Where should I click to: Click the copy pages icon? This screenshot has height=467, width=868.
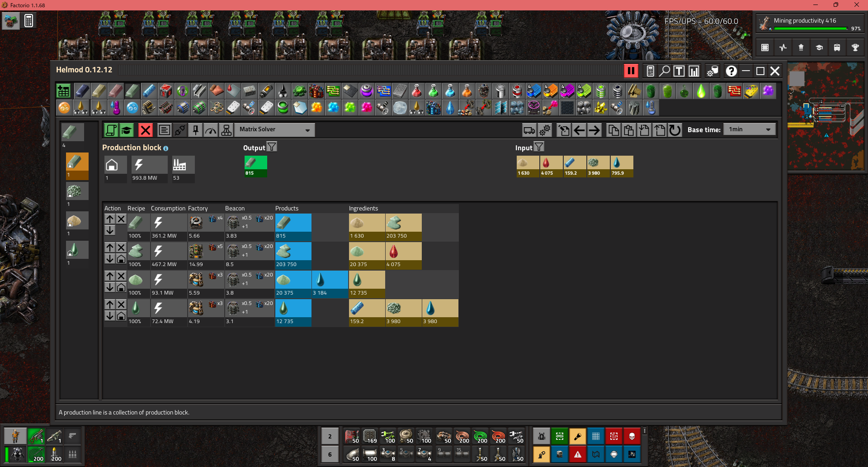[613, 130]
